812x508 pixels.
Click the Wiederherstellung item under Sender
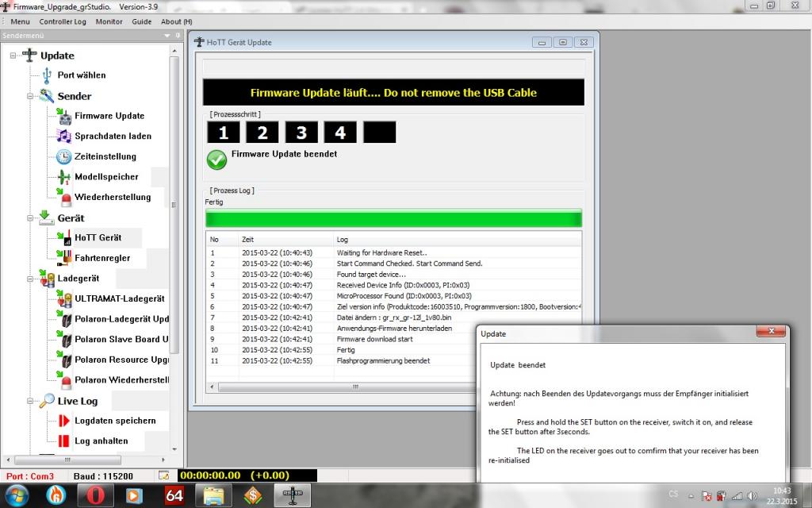(x=112, y=198)
